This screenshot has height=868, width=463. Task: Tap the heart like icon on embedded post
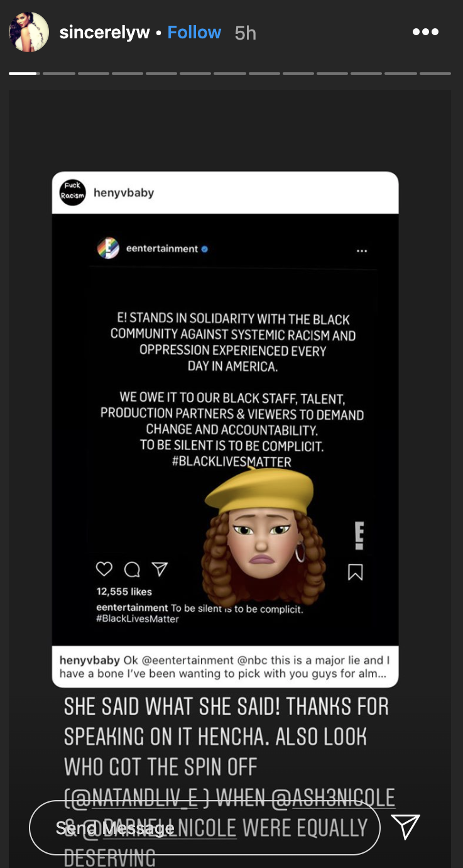104,569
